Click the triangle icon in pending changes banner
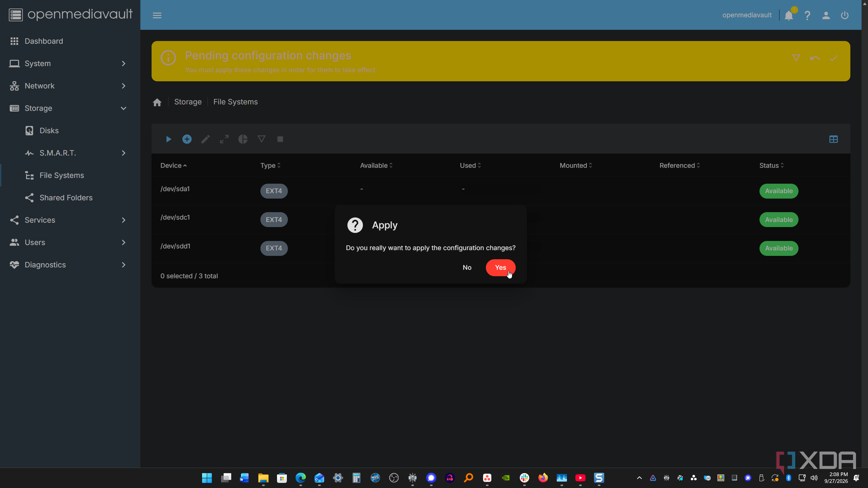Image resolution: width=868 pixels, height=488 pixels. tap(796, 58)
